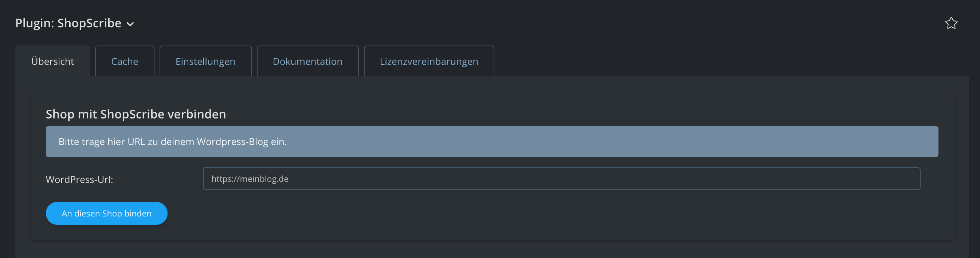Open the plugin selector dropdown arrow
Image resolution: width=980 pixels, height=258 pixels.
[x=130, y=24]
